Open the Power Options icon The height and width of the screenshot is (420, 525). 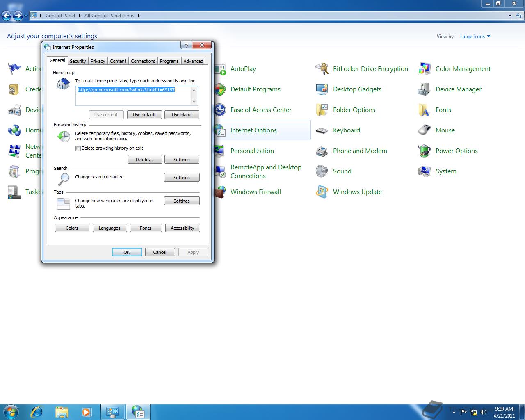425,151
